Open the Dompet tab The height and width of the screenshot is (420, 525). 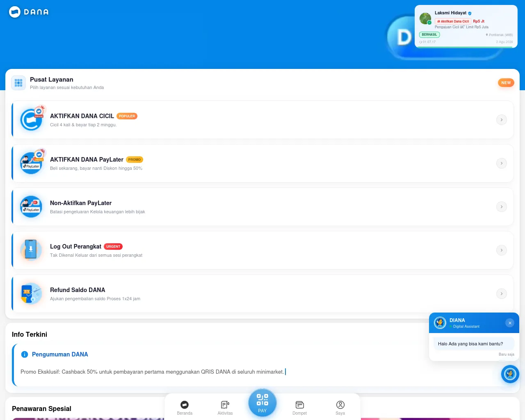[300, 408]
